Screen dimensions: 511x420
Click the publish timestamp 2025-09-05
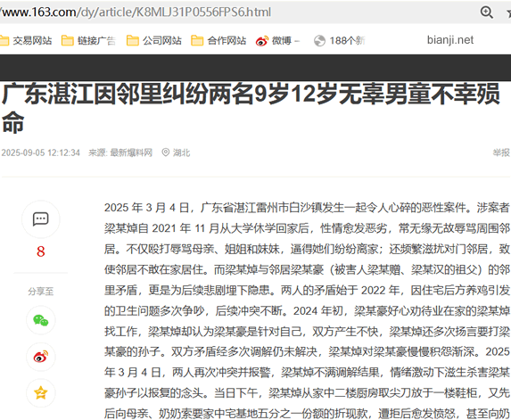pyautogui.click(x=41, y=152)
